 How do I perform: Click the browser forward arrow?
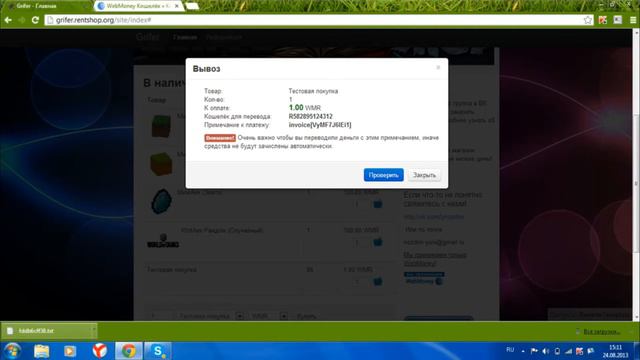tap(21, 20)
